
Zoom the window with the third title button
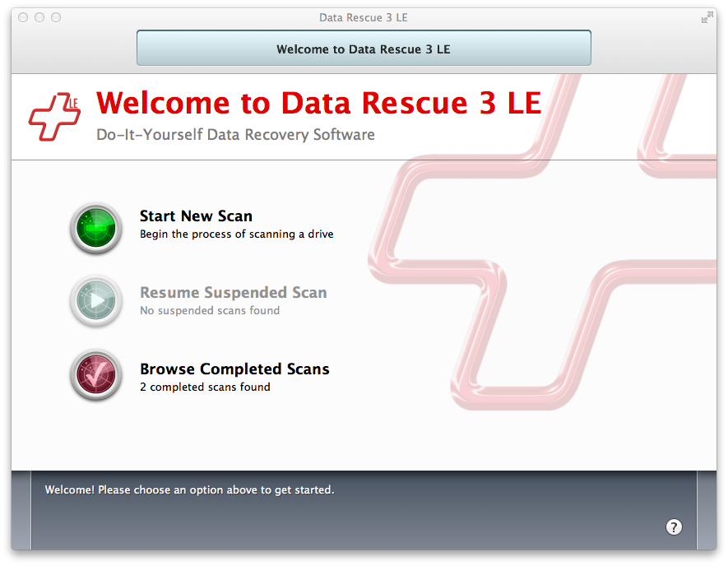(x=56, y=17)
